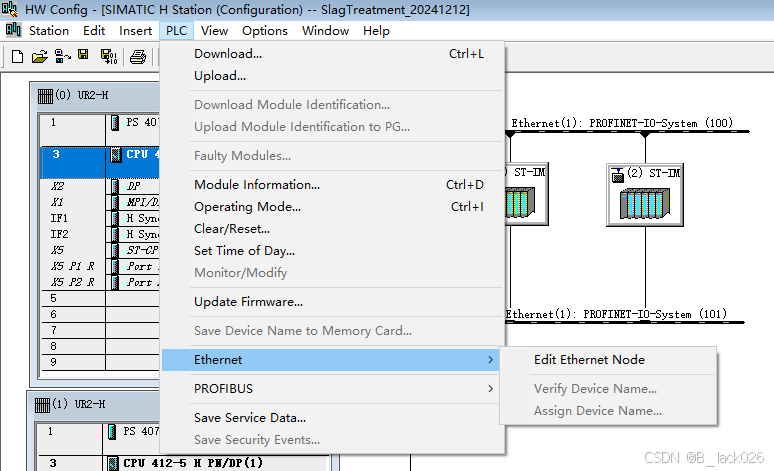This screenshot has width=774, height=471.
Task: Choose Upload... from the PLC menu
Action: 332,76
